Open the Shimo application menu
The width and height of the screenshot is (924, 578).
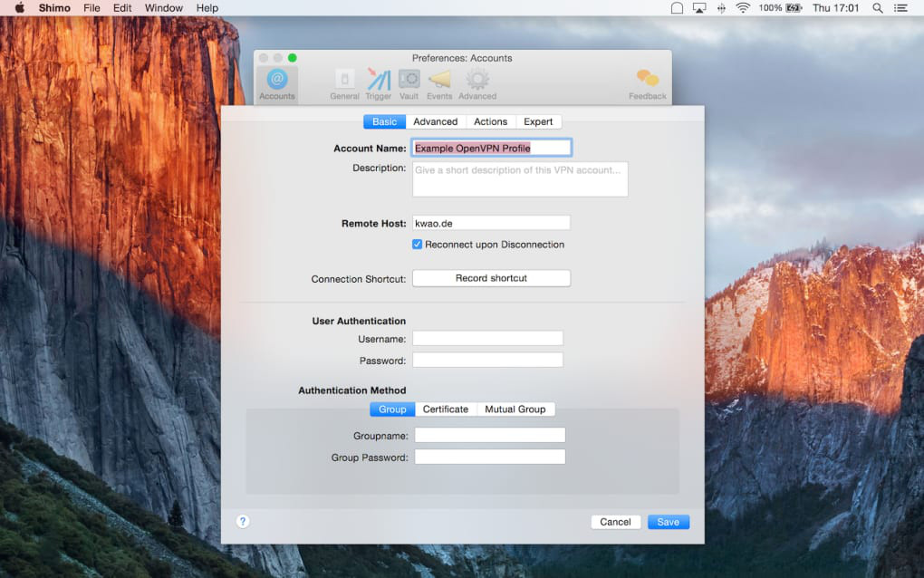coord(54,7)
